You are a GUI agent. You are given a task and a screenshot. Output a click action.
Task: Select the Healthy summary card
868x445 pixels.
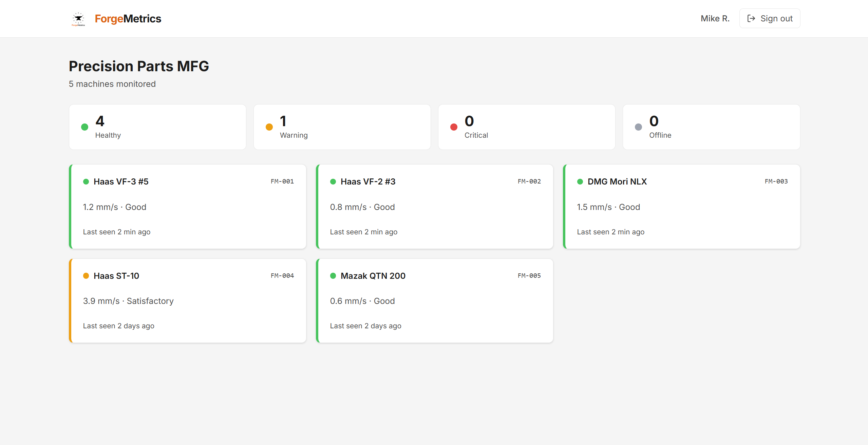157,127
